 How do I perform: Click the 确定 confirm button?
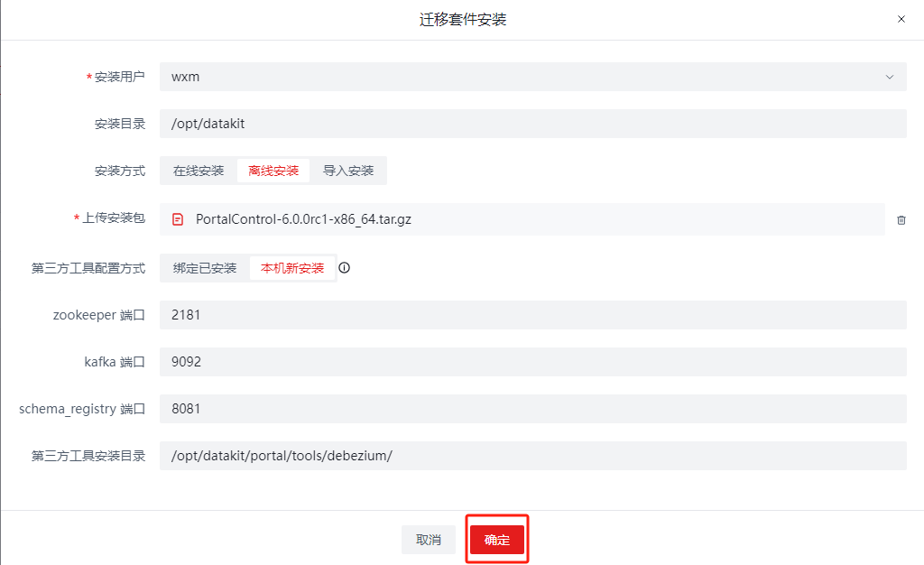point(496,539)
